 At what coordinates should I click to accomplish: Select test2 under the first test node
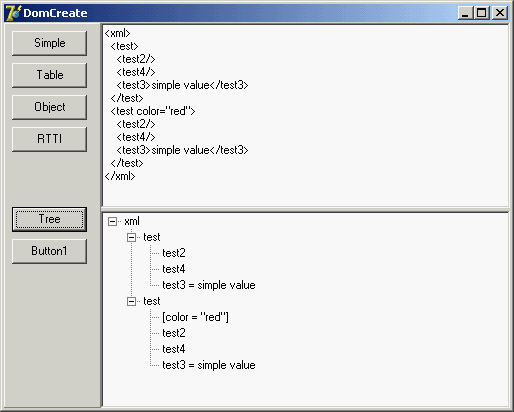click(174, 253)
